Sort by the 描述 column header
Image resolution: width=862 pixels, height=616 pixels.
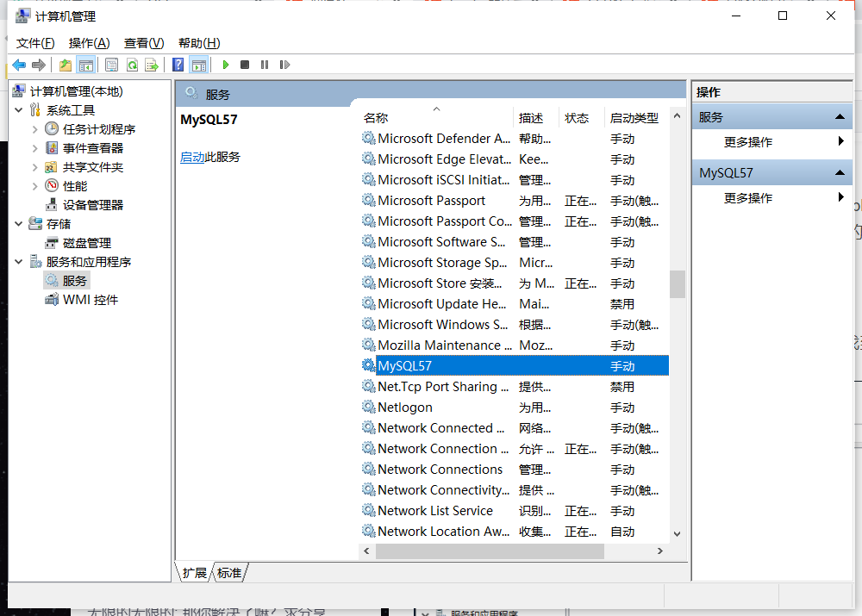pyautogui.click(x=536, y=117)
